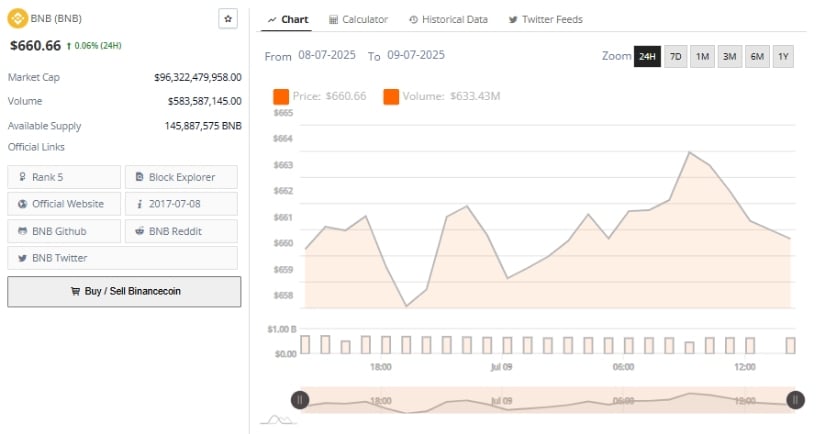
Task: Open the BNB Github link
Action: [64, 231]
